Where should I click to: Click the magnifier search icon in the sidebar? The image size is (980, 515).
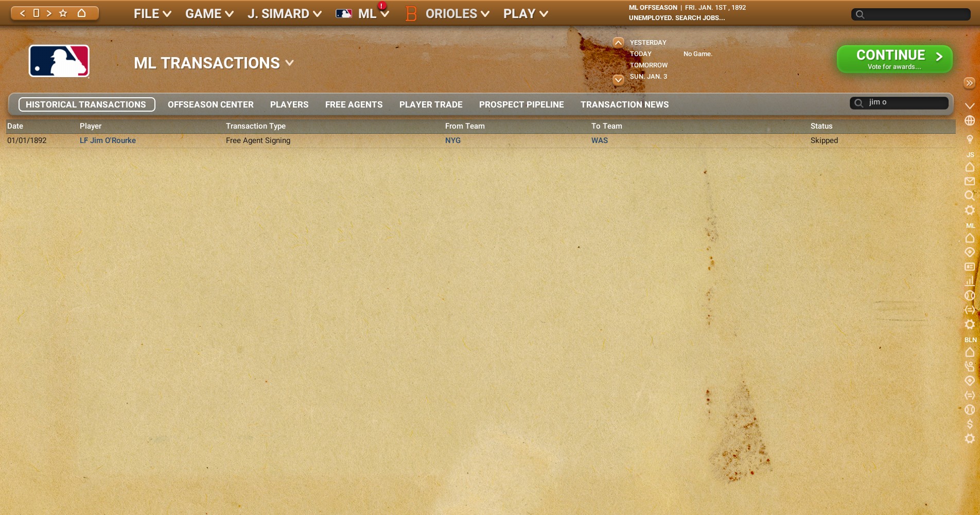pyautogui.click(x=970, y=196)
